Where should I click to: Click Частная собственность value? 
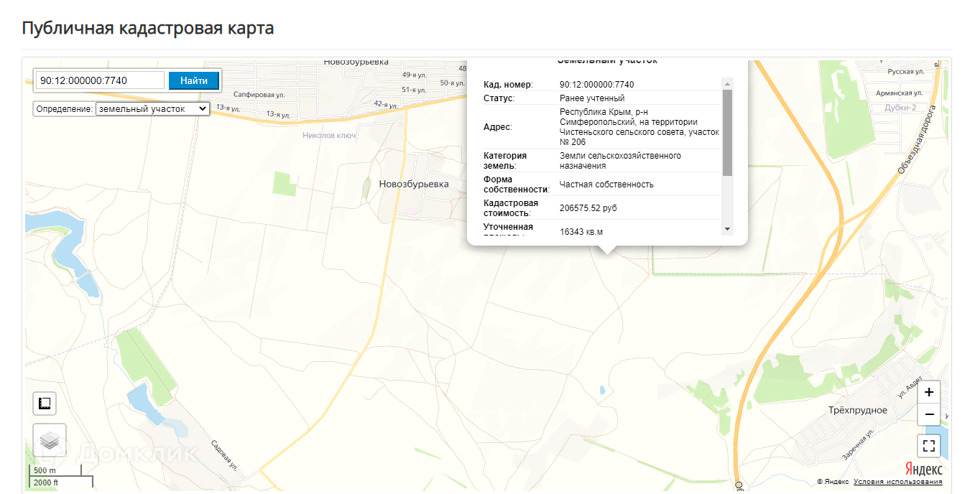[x=606, y=185]
